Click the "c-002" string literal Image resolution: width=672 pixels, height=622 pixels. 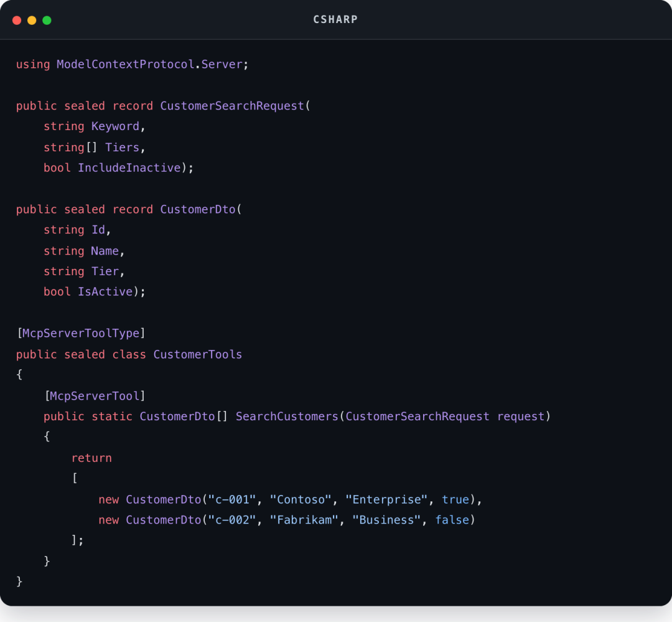pyautogui.click(x=232, y=520)
